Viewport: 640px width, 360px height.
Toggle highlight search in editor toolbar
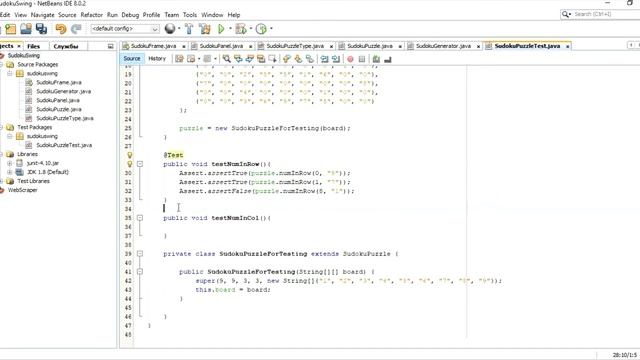coord(261,59)
